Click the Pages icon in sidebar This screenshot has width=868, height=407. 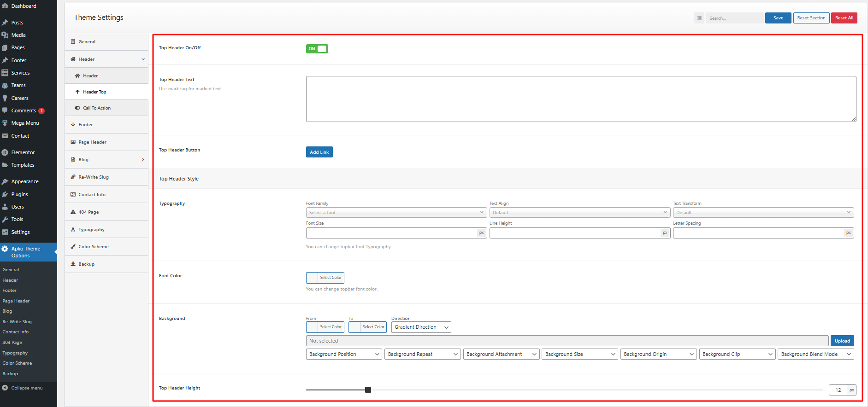[5, 47]
